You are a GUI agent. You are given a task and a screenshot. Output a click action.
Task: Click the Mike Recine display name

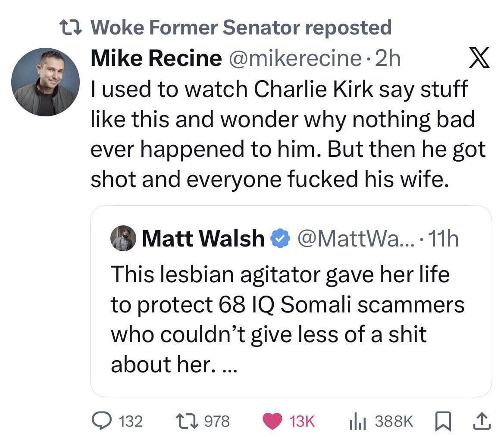coord(155,59)
